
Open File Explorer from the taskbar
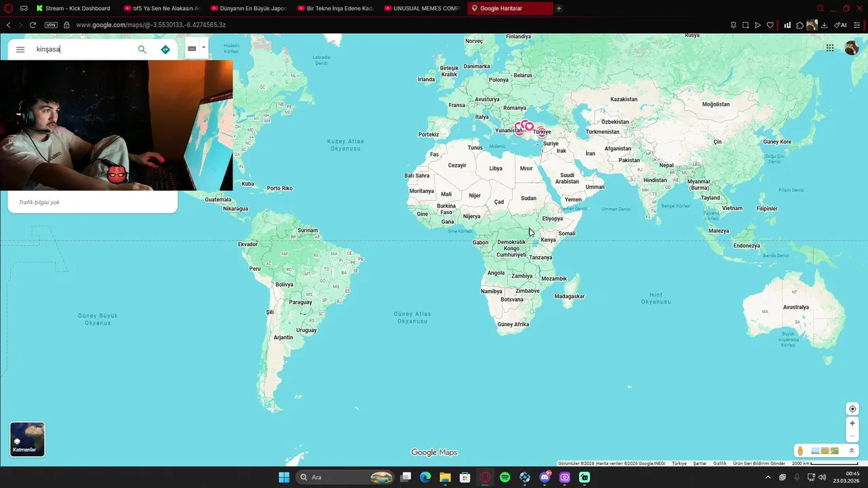(x=445, y=477)
